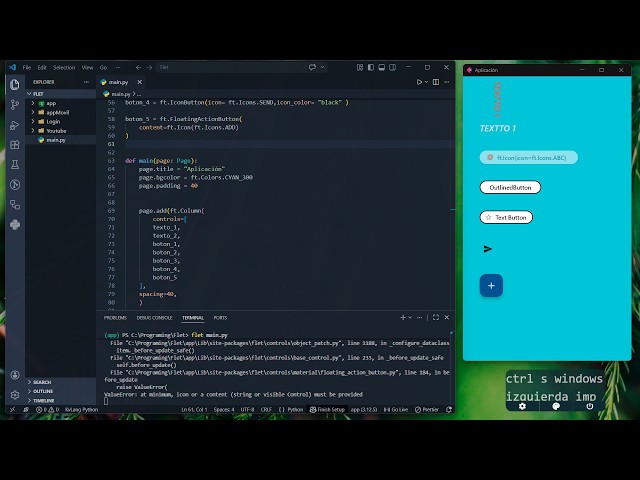The width and height of the screenshot is (640, 480).
Task: Toggle the bottom panel layout icon
Action: coord(382,67)
